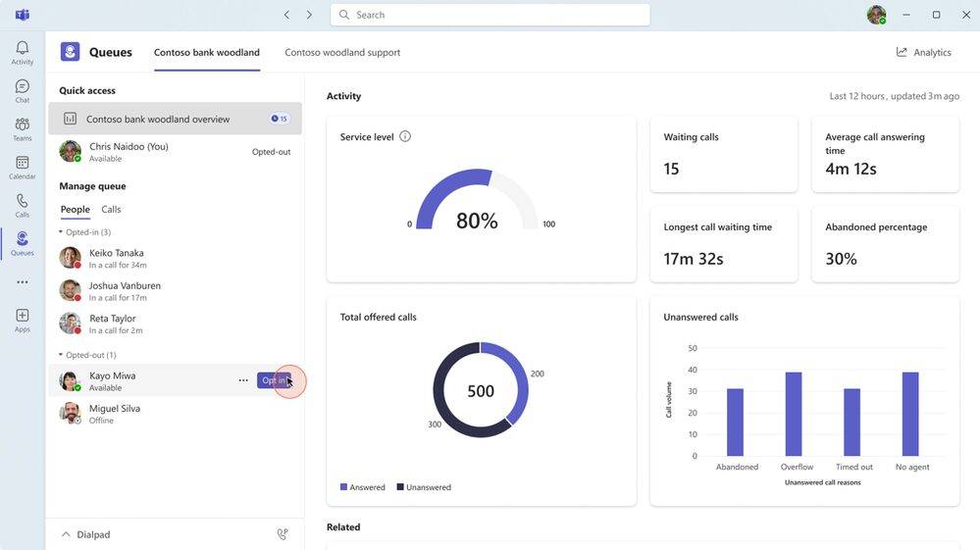Click the Service level info icon

coord(405,136)
